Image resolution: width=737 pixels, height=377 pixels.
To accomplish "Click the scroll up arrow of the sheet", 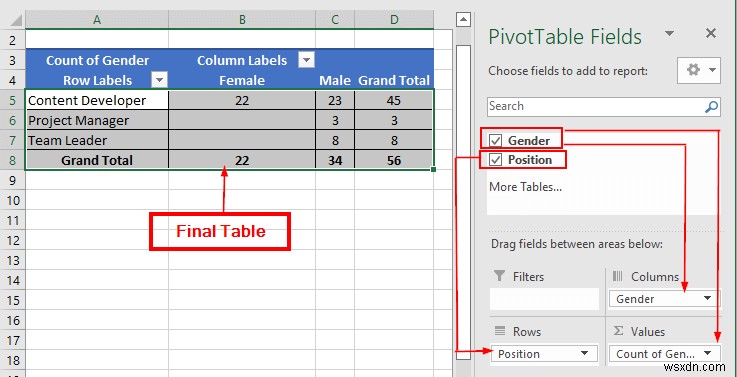I will click(x=463, y=19).
